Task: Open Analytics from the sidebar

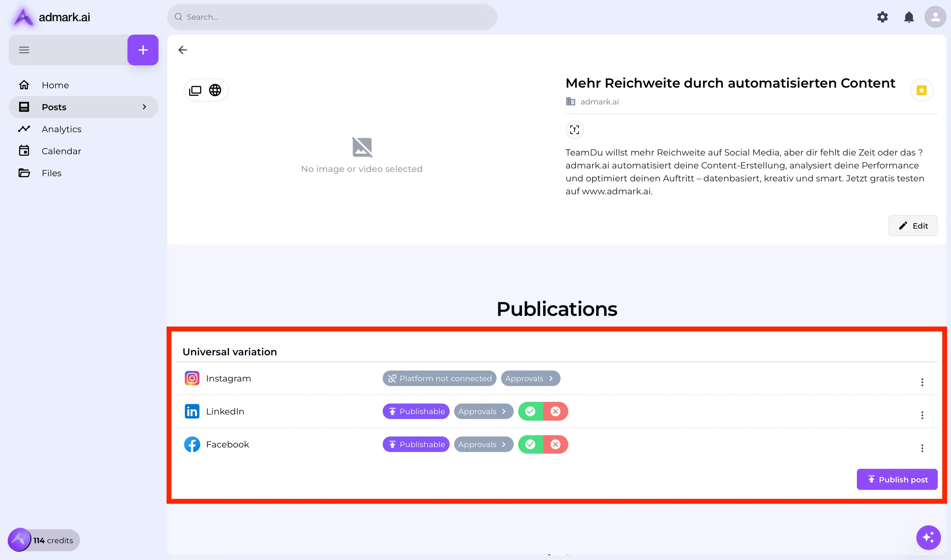Action: [61, 129]
